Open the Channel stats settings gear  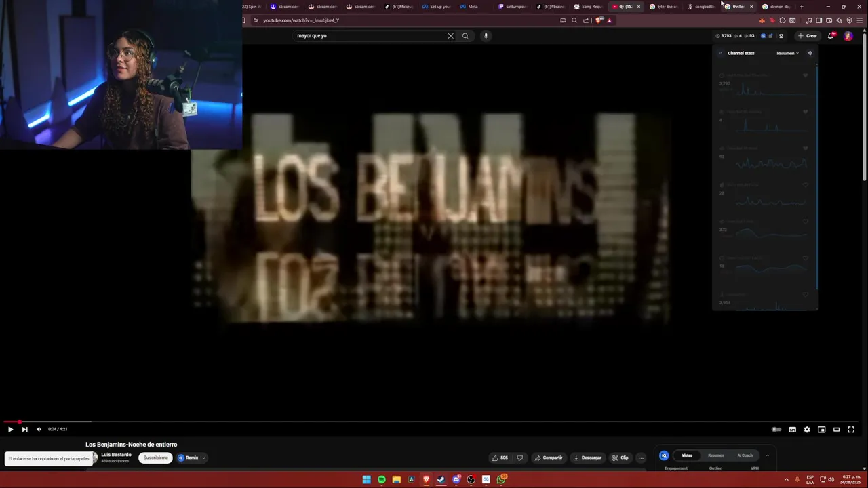[810, 53]
